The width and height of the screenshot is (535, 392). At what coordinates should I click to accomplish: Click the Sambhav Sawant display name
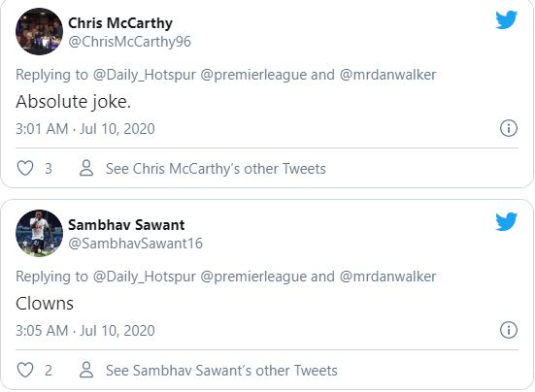point(126,225)
